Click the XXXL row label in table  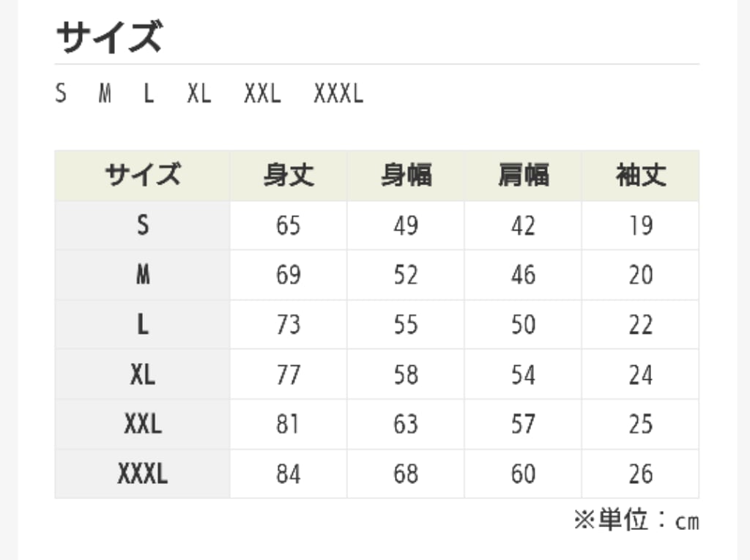(143, 474)
